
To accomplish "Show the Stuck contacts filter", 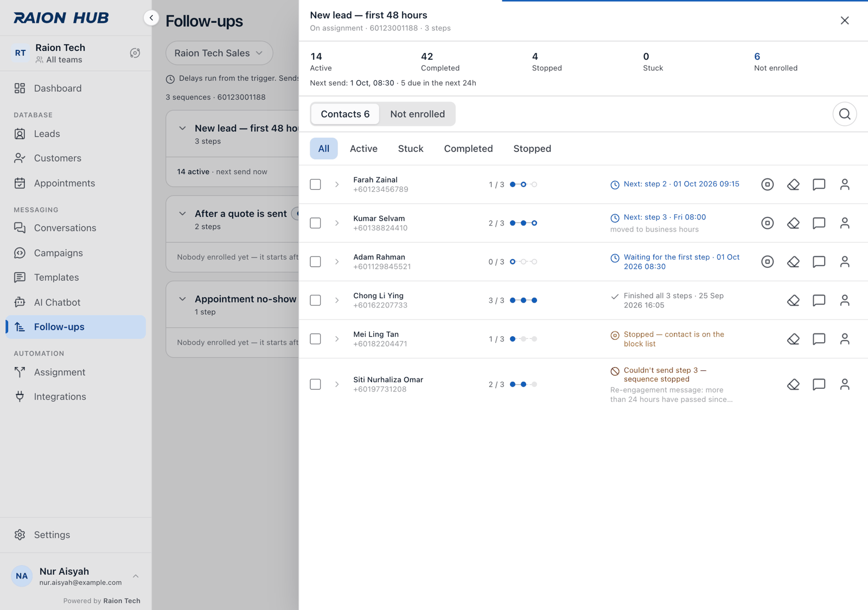I will [x=411, y=149].
